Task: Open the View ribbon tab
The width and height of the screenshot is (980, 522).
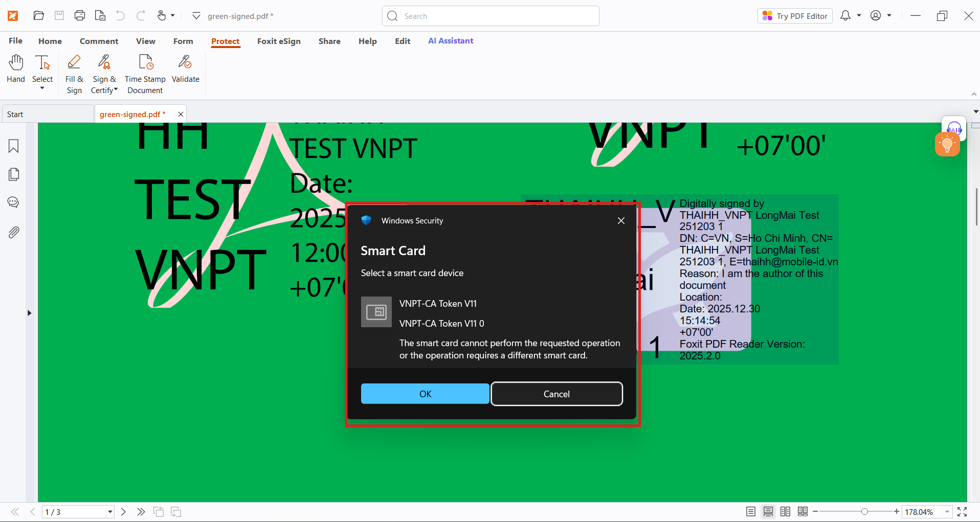Action: coord(146,41)
